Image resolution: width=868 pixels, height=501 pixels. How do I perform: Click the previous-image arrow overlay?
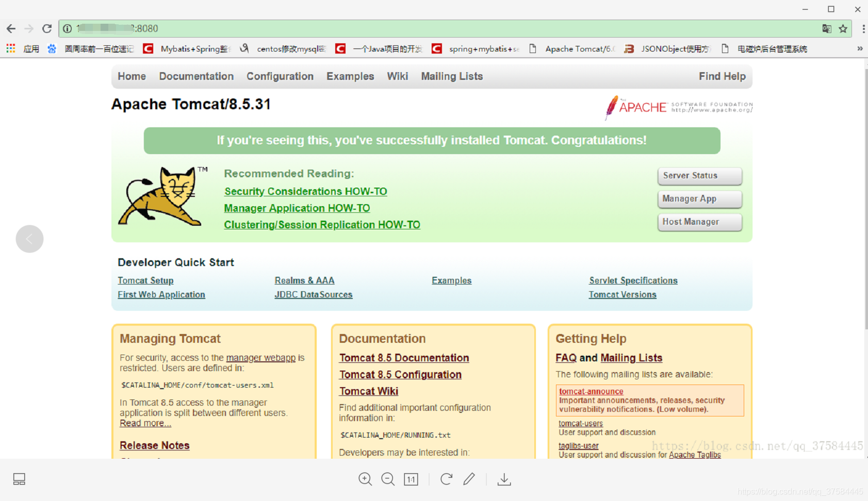[29, 239]
